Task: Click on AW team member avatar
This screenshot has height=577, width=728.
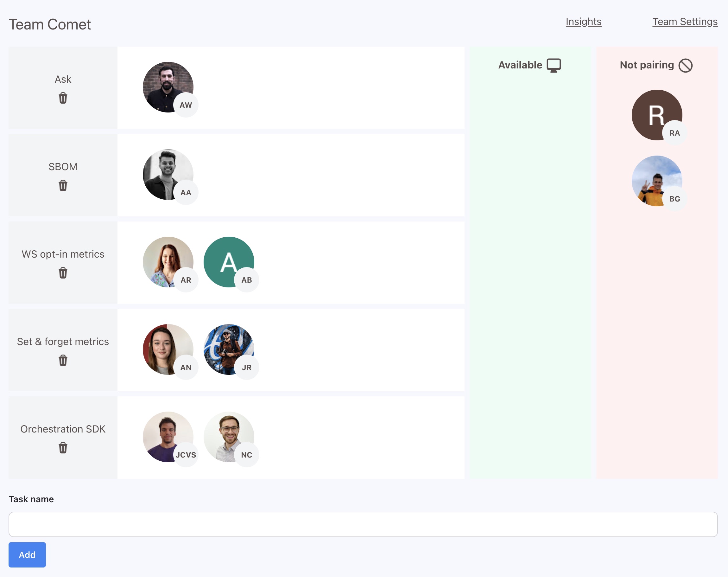Action: click(167, 87)
